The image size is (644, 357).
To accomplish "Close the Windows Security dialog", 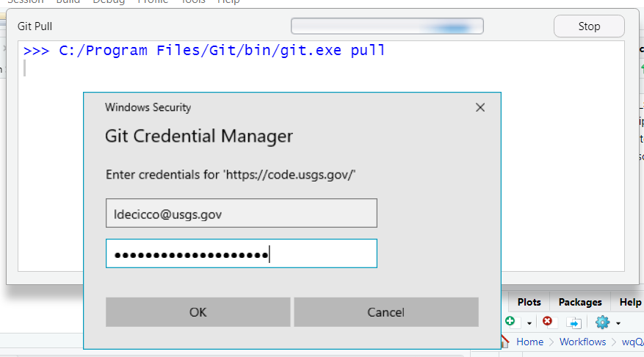I will [x=480, y=107].
